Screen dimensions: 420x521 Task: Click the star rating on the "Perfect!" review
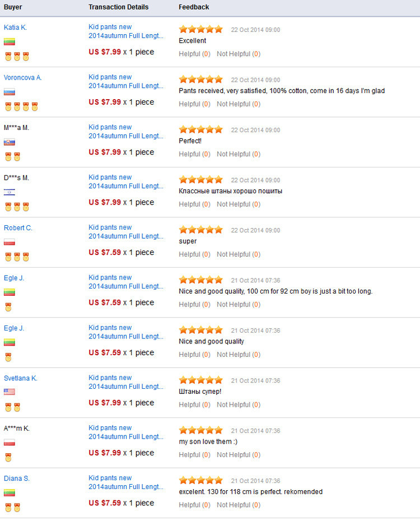[200, 130]
